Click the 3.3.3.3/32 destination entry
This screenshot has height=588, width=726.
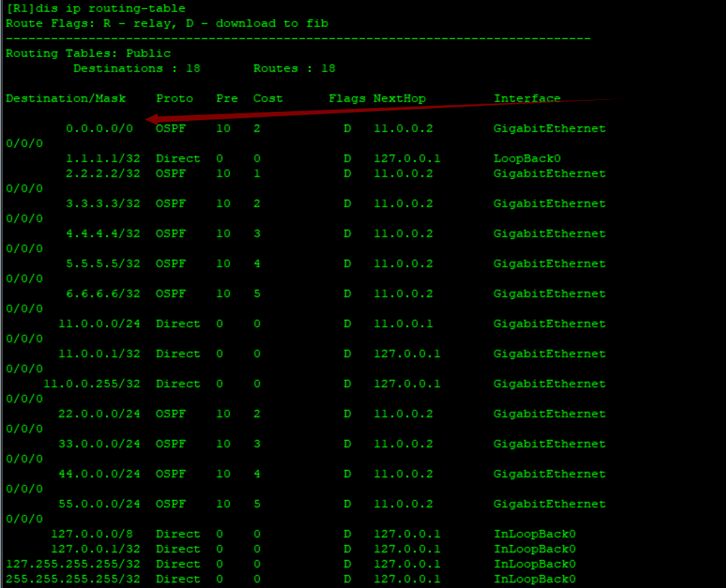(103, 204)
